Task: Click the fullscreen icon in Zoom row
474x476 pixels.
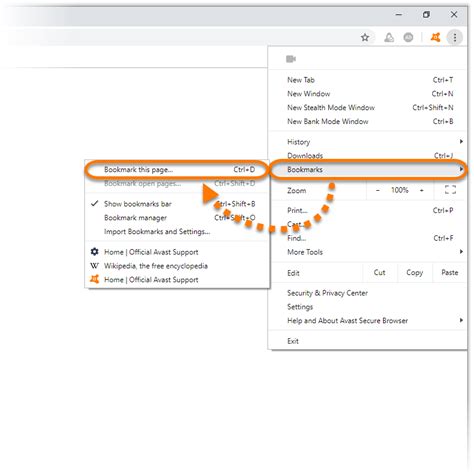Action: click(x=450, y=190)
